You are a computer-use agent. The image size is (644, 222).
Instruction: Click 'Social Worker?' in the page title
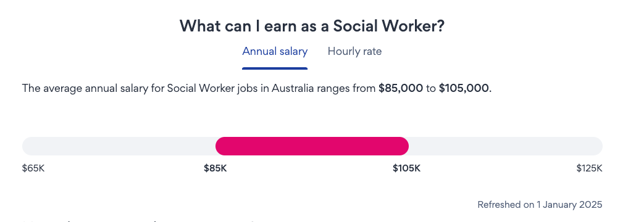coord(388,27)
